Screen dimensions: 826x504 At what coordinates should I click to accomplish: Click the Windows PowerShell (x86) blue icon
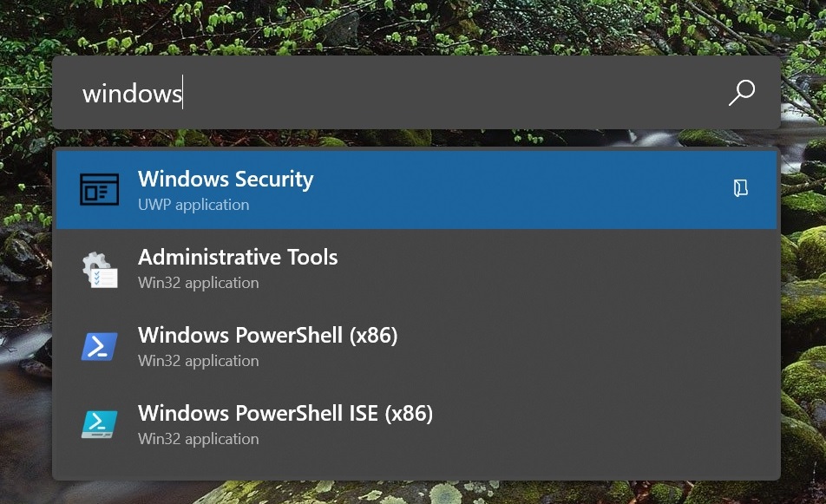tap(99, 345)
